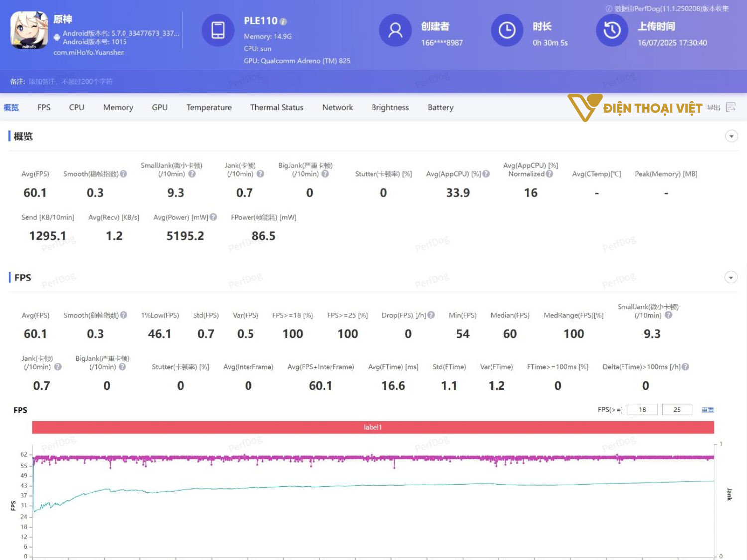Click the FPS threshold field showing 18
Image resolution: width=747 pixels, height=560 pixels.
(x=642, y=410)
